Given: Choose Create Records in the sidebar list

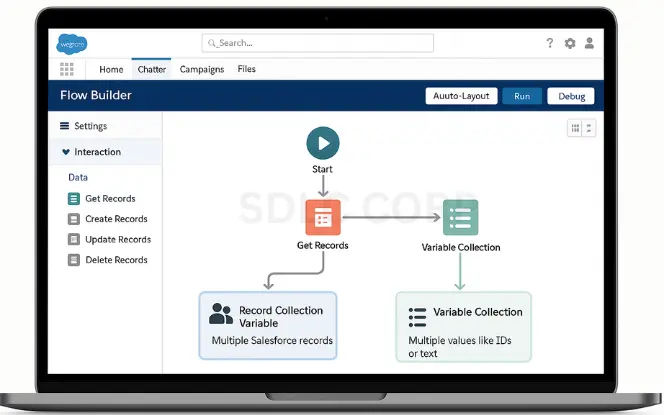Looking at the screenshot, I should pyautogui.click(x=116, y=219).
